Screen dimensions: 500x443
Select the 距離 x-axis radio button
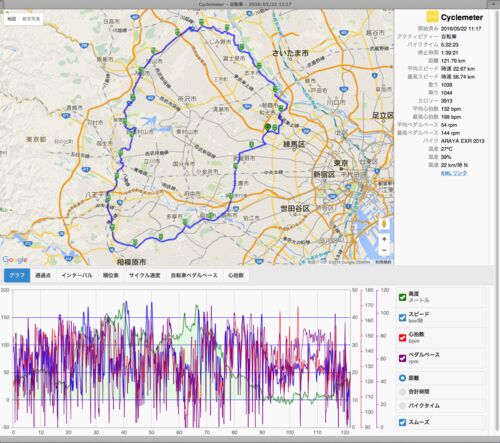point(402,378)
